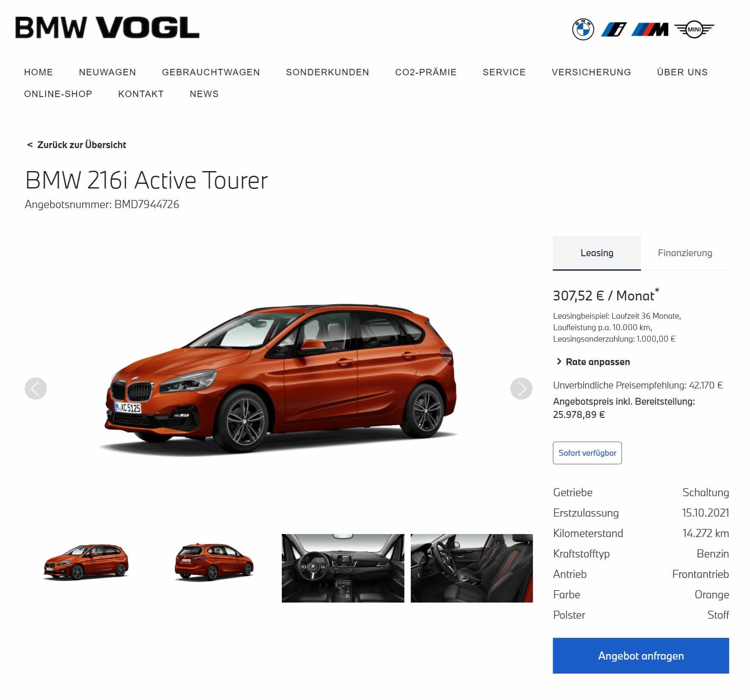
Task: Click the BMW M brand logo
Action: [650, 29]
